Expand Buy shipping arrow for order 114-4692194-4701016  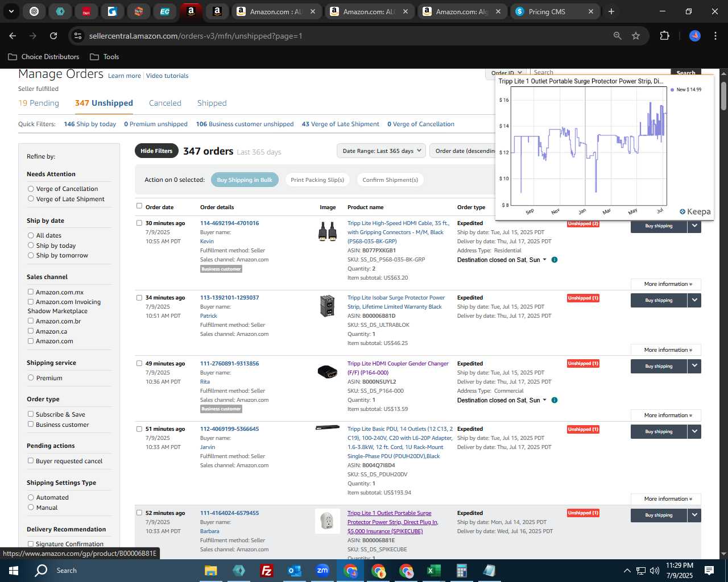tap(694, 226)
